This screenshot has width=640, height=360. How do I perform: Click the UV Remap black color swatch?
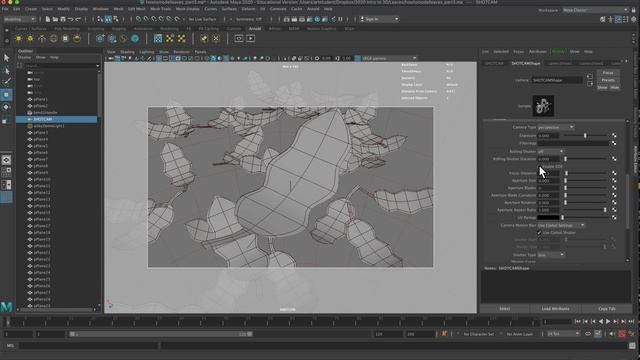coord(548,218)
